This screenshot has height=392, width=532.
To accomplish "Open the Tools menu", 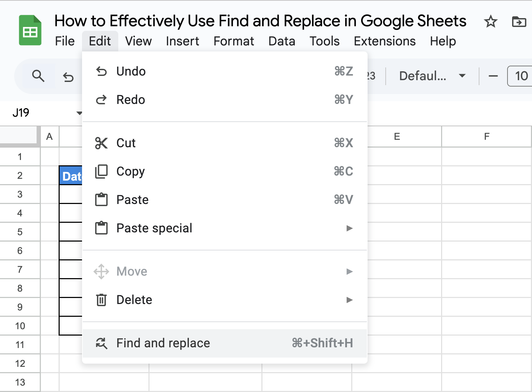I will (324, 41).
